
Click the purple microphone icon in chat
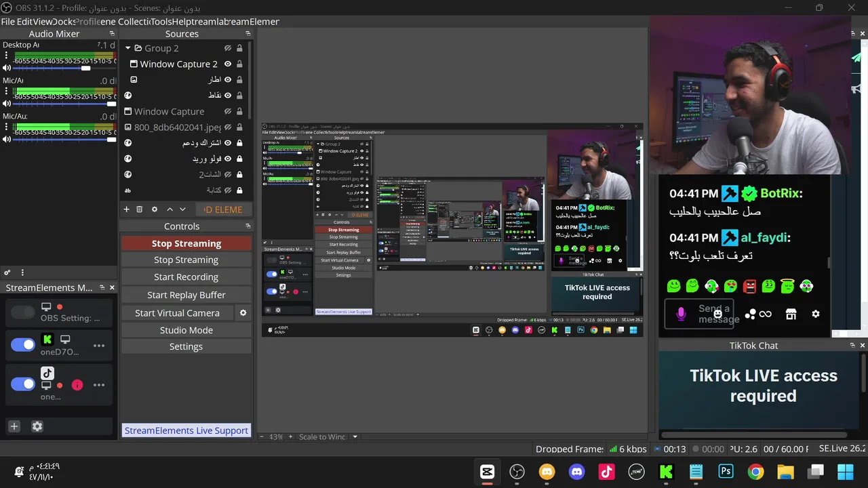click(682, 314)
